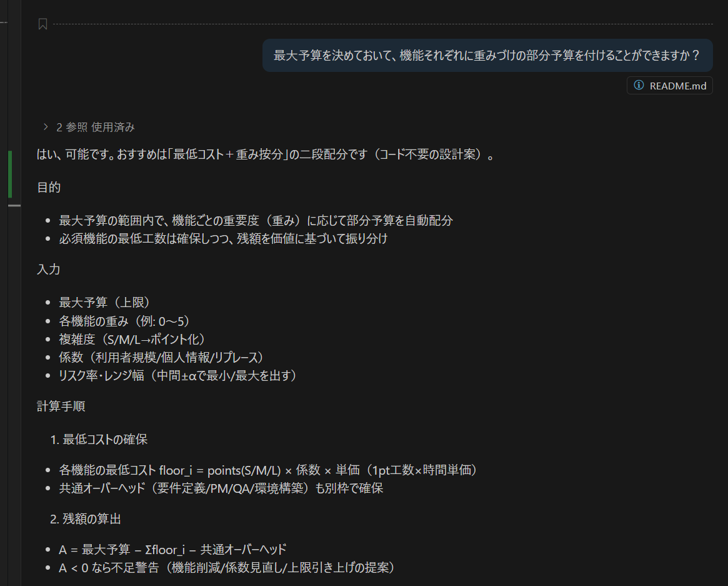Click the '計算手順' heading text
728x586 pixels.
tap(61, 407)
